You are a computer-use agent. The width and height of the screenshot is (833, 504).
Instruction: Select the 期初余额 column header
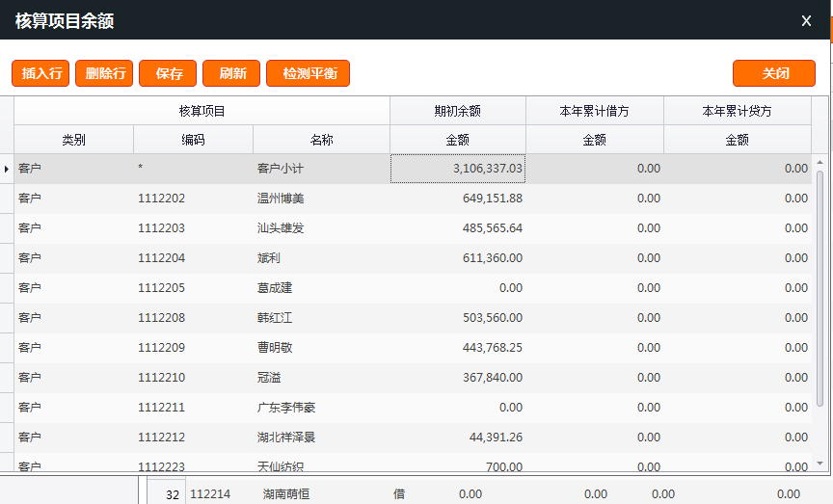point(457,111)
